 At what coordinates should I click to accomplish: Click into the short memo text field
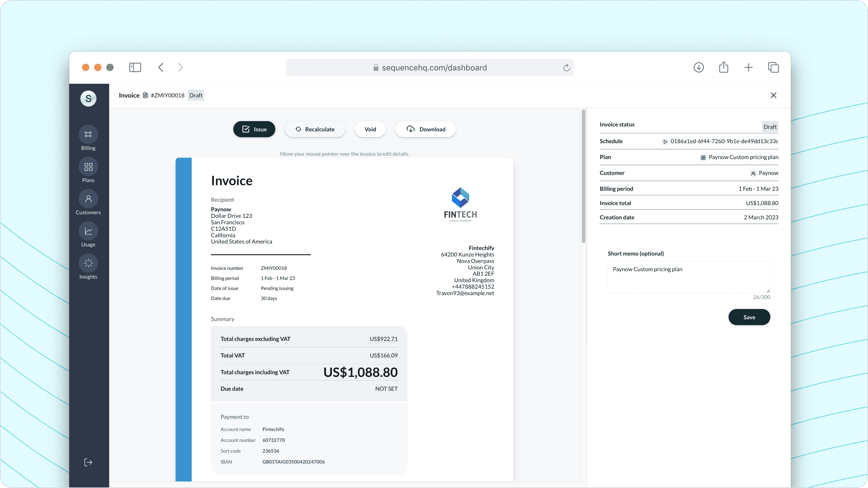point(689,277)
